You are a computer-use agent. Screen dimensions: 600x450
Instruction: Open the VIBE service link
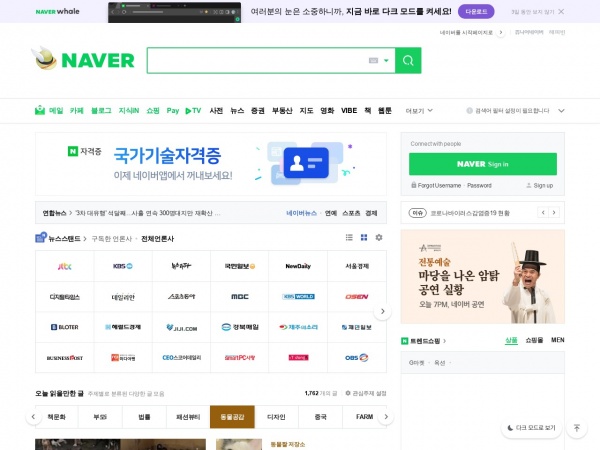click(349, 111)
